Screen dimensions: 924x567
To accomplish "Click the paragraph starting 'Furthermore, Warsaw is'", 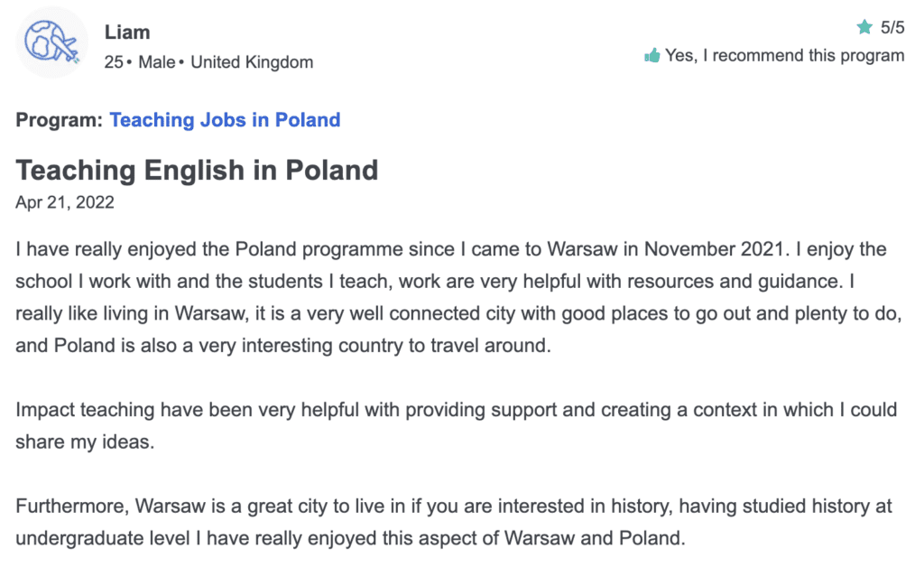I will (454, 522).
